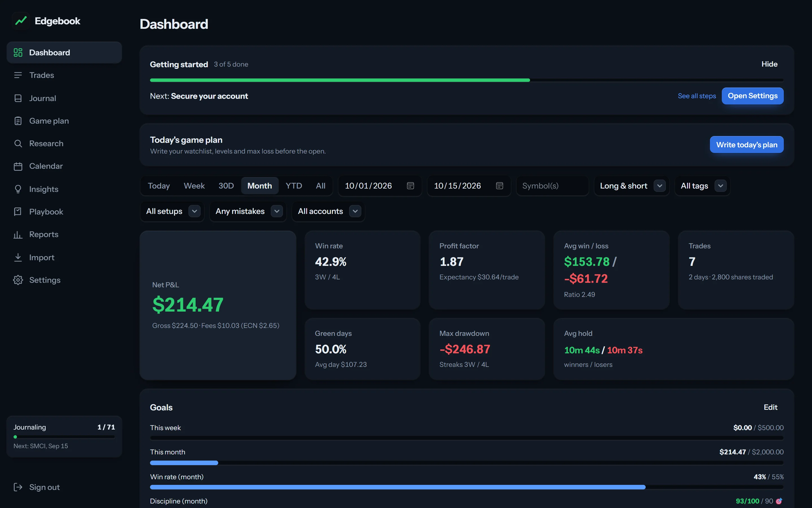Open calendar picker for 10/15/2026 date
The image size is (812, 508).
point(499,186)
